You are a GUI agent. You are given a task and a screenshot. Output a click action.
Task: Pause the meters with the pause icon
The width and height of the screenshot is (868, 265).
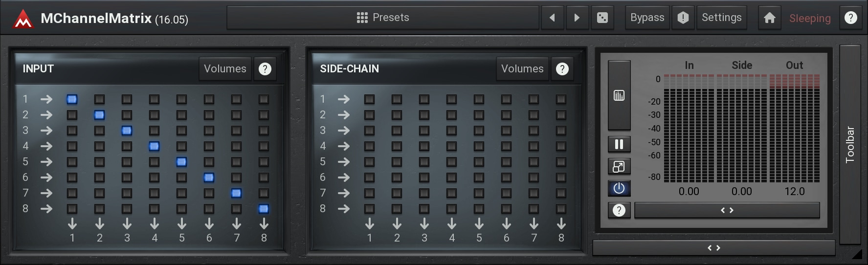[x=619, y=144]
